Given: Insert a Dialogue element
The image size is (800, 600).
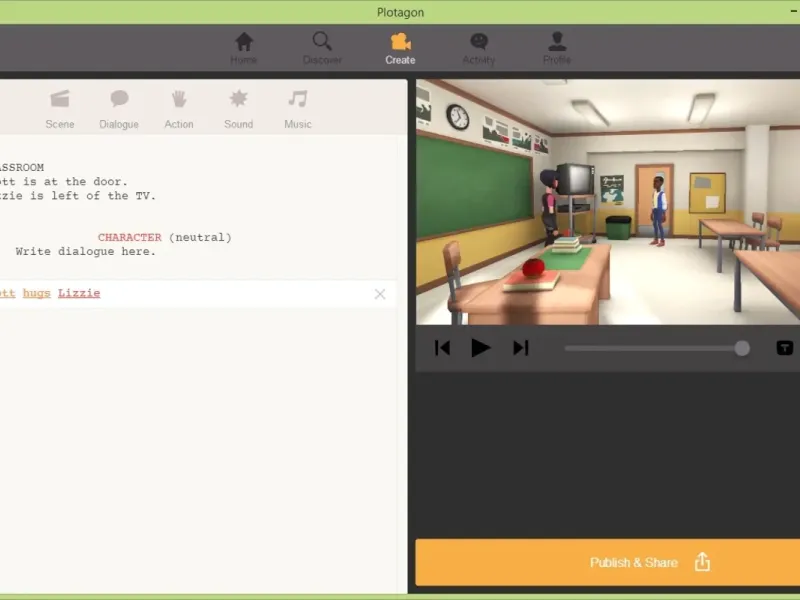Looking at the screenshot, I should pyautogui.click(x=119, y=109).
